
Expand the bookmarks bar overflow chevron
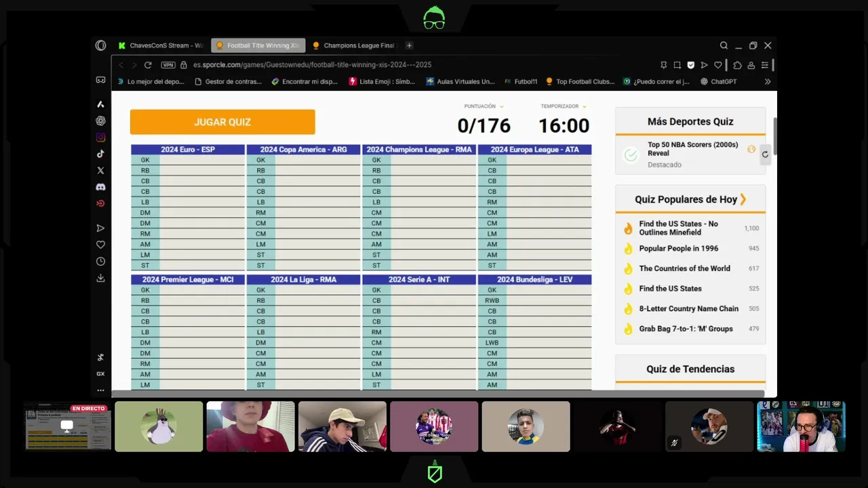pyautogui.click(x=768, y=81)
